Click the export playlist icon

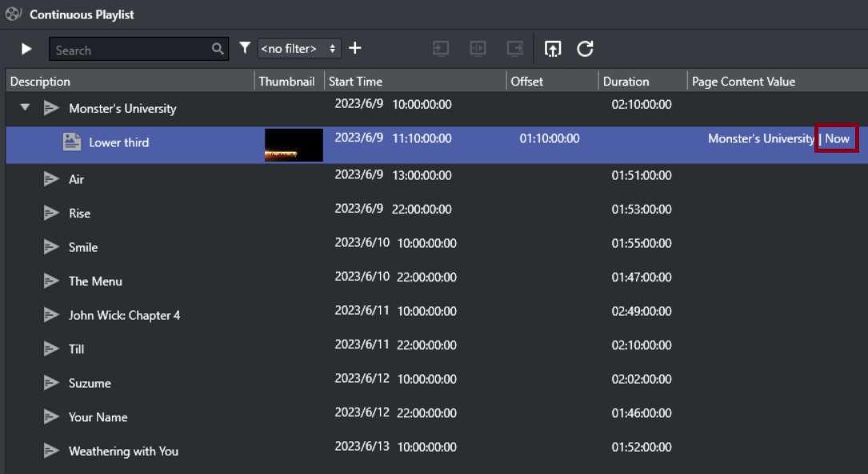(552, 49)
